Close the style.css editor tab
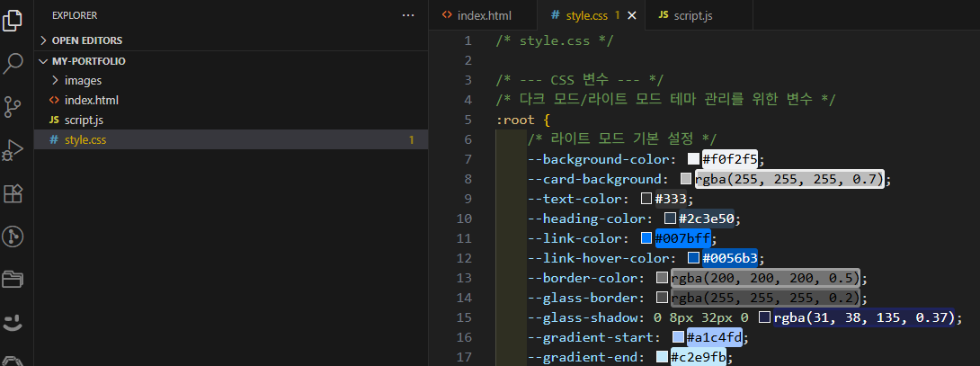Screen dimensions: 980x366 click(x=632, y=15)
